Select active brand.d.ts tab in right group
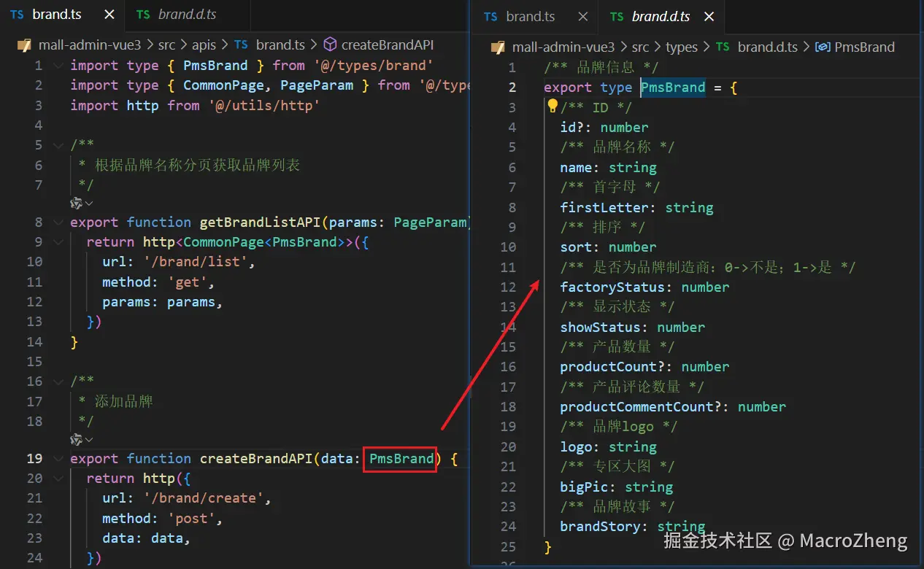924x569 pixels. click(x=661, y=17)
